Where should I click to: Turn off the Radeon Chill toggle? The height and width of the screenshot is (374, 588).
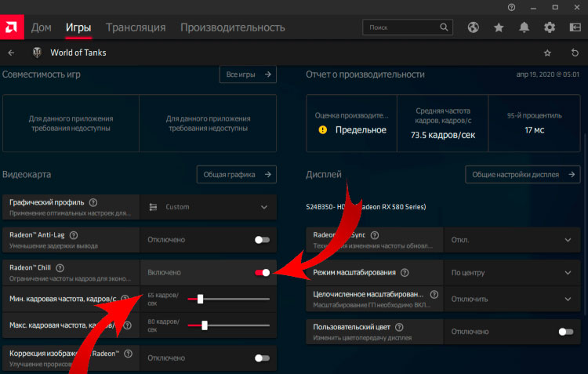(262, 272)
